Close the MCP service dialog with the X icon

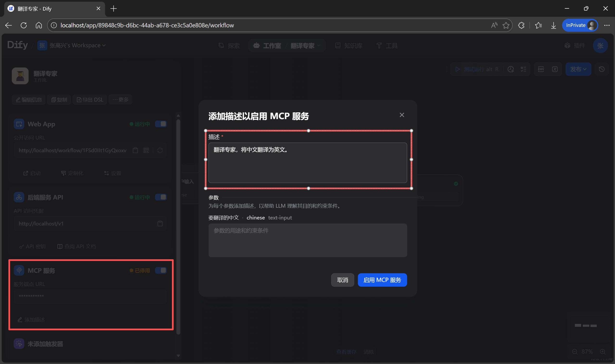402,115
